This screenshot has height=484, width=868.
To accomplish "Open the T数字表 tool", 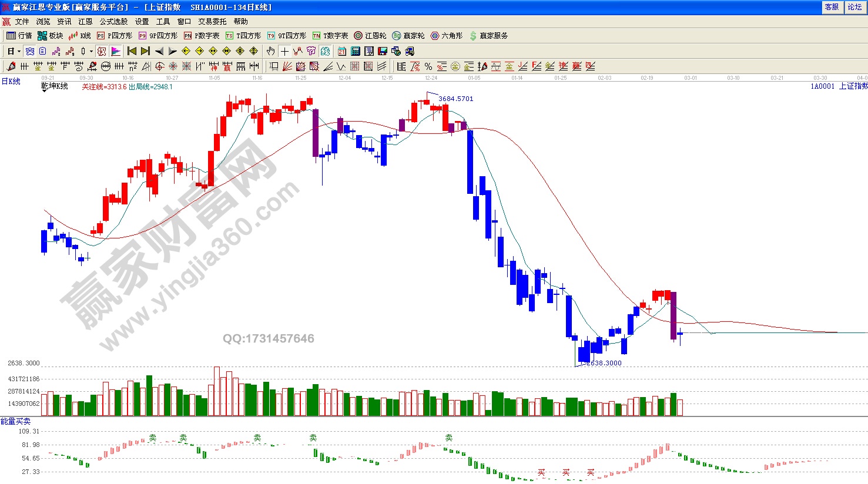I will [330, 36].
